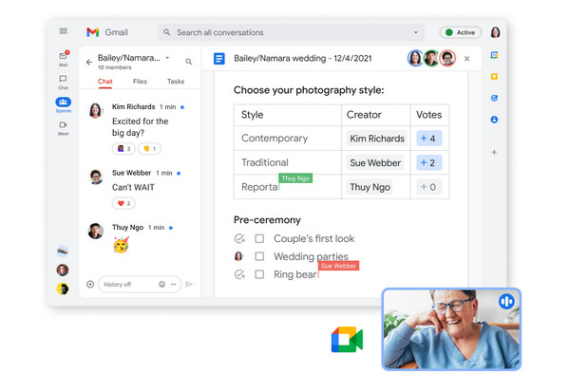Vote +2 for Traditional style
Screen dimensions: 570x392
point(429,162)
